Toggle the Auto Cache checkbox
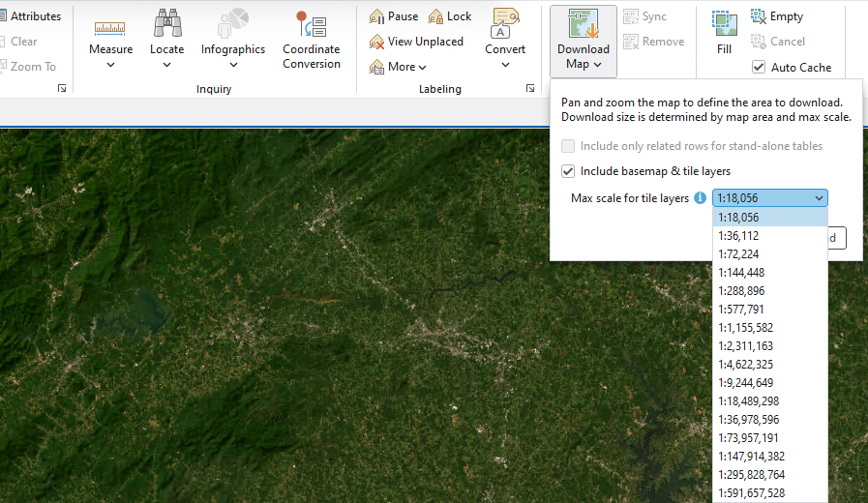Screen dimensions: 868x503 760,68
